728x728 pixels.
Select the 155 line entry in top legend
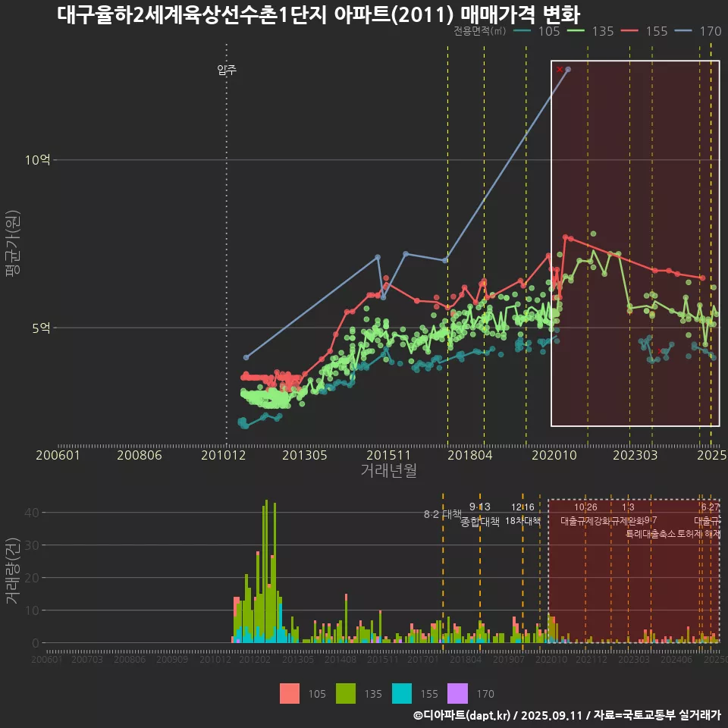(645, 31)
